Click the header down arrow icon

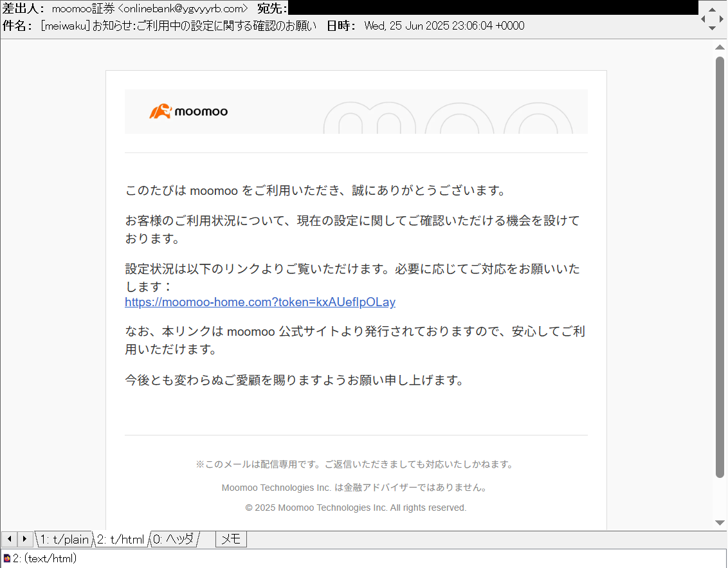click(712, 28)
